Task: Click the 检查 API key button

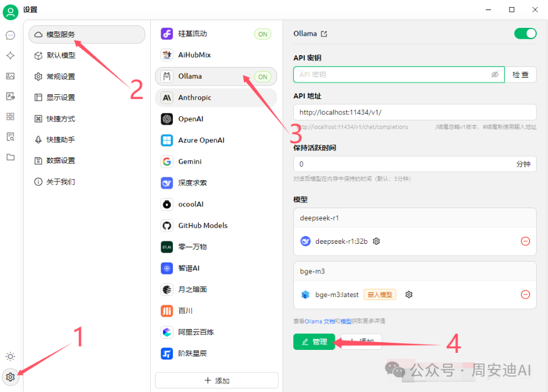Action: tap(520, 74)
